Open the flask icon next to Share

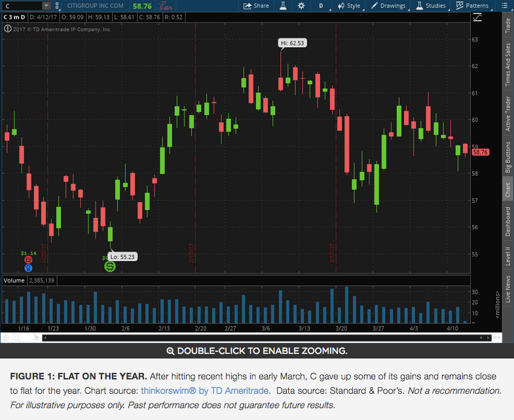coord(283,6)
